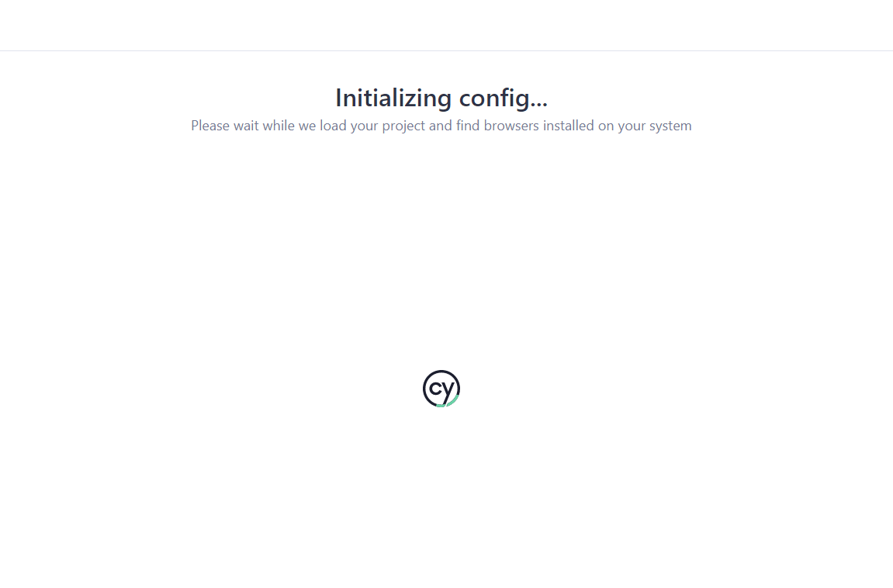
Task: Click the horizontal divider under the header
Action: pyautogui.click(x=447, y=50)
